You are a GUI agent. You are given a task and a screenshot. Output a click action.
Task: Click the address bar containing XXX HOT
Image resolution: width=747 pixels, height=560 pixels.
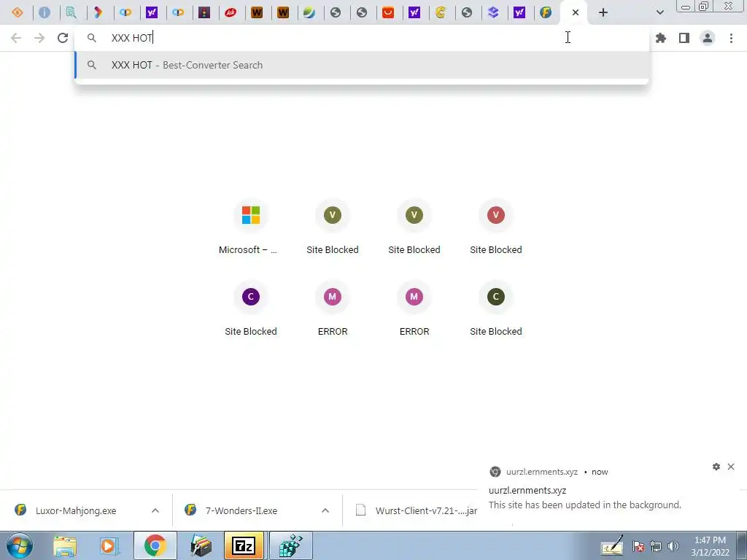362,38
